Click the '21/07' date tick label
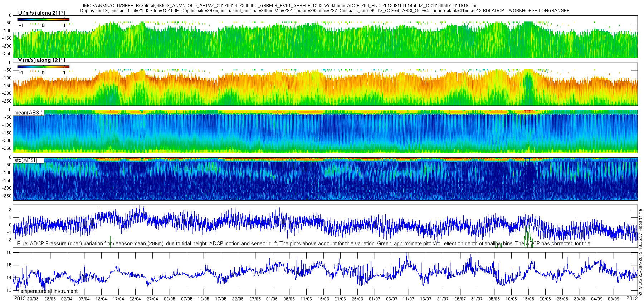 [x=443, y=299]
